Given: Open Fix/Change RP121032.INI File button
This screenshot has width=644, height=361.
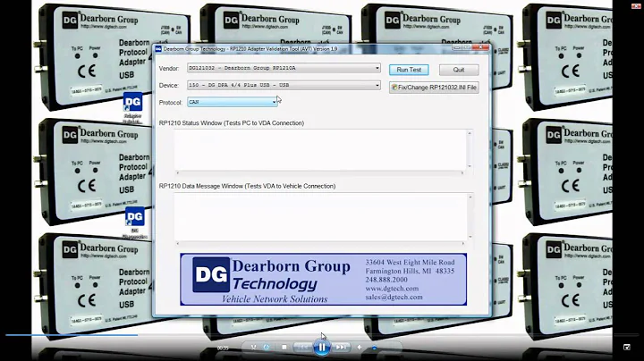Looking at the screenshot, I should [x=434, y=88].
